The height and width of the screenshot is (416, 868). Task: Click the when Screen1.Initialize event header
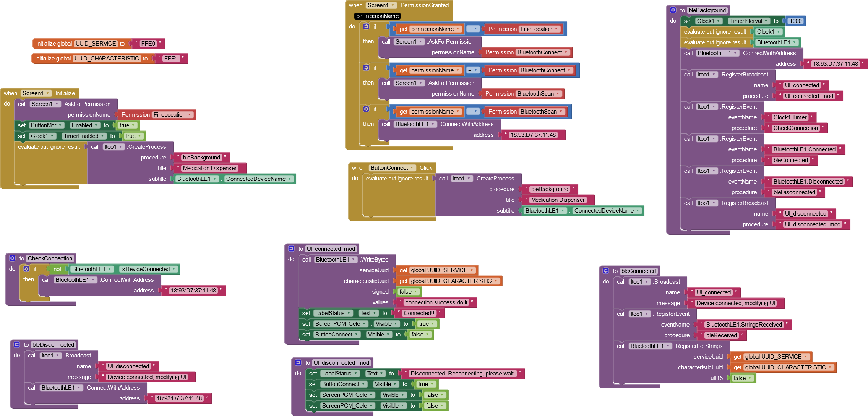click(x=10, y=93)
